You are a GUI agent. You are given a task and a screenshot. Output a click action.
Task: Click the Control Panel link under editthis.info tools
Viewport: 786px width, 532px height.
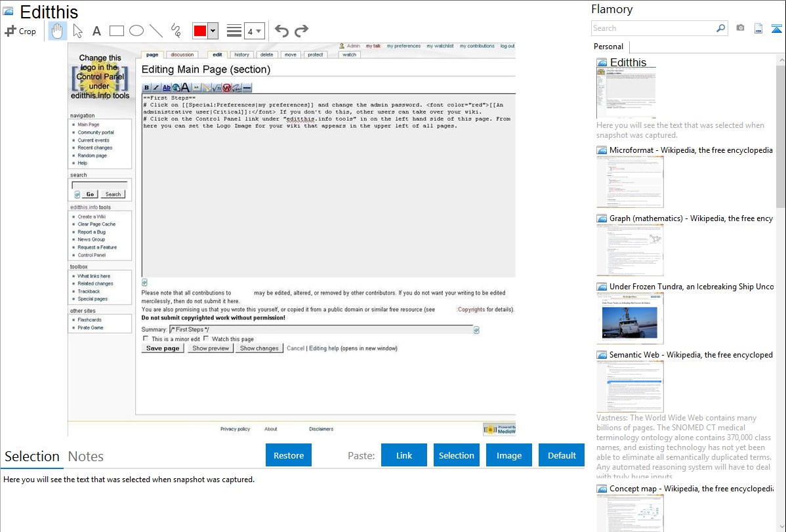pyautogui.click(x=92, y=255)
